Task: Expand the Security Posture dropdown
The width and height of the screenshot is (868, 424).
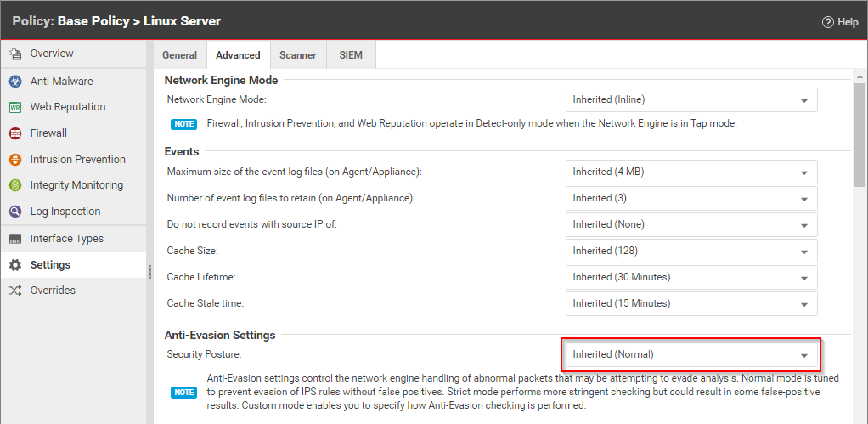Action: coord(690,355)
